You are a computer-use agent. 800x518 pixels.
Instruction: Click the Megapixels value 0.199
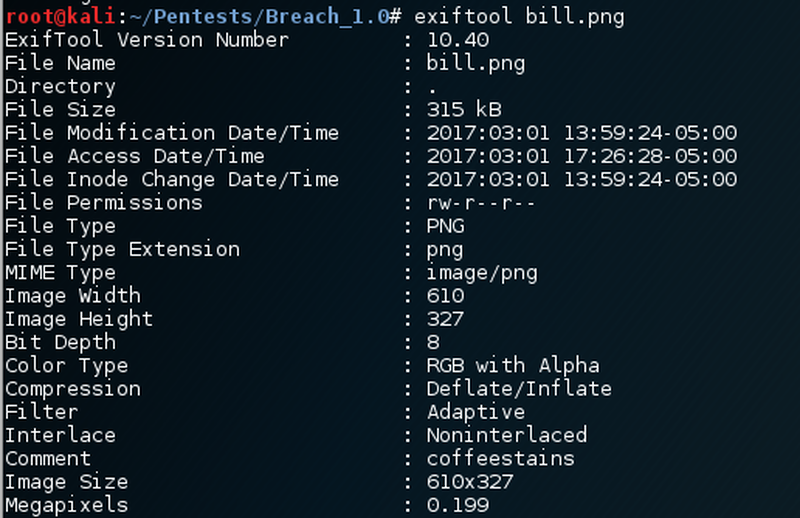(457, 505)
